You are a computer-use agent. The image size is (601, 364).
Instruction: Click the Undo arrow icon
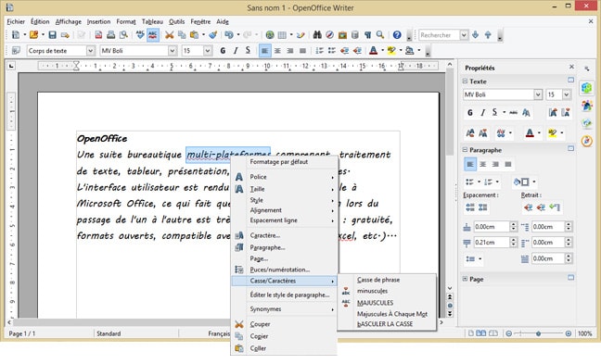pyautogui.click(x=229, y=35)
